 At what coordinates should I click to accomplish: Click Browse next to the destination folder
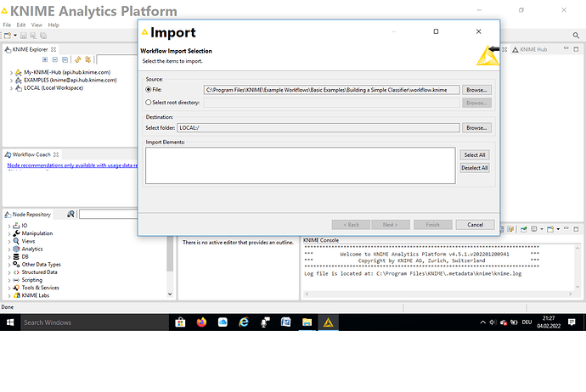[x=476, y=127]
